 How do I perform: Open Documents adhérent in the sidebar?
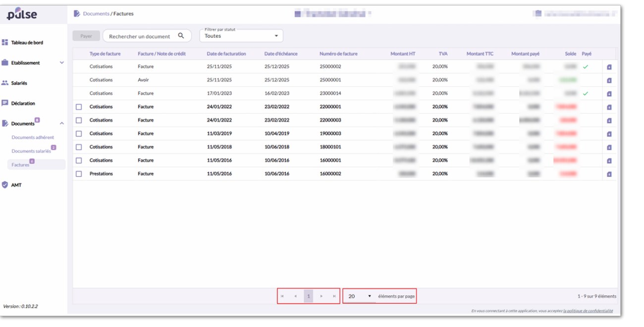tap(33, 137)
